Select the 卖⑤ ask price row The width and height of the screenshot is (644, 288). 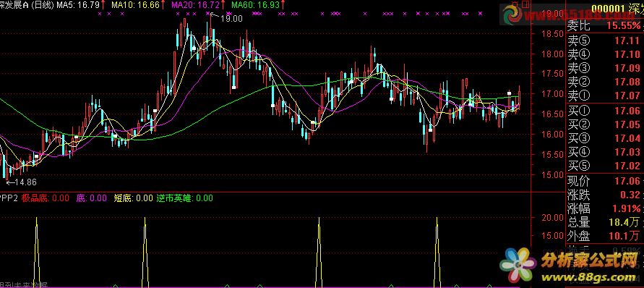point(604,41)
